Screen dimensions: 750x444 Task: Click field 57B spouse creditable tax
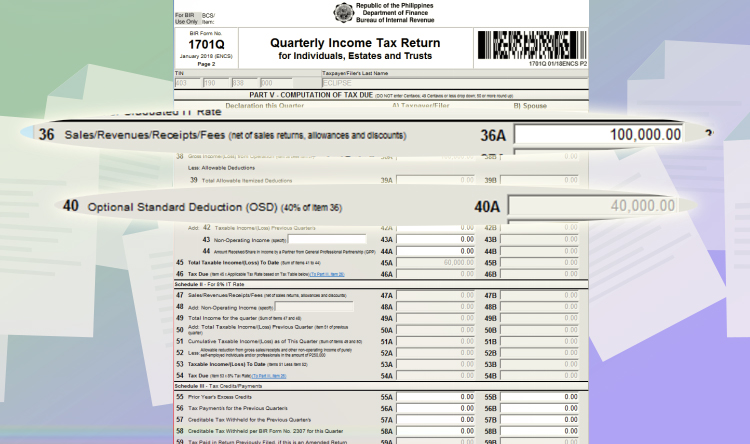tap(540, 420)
